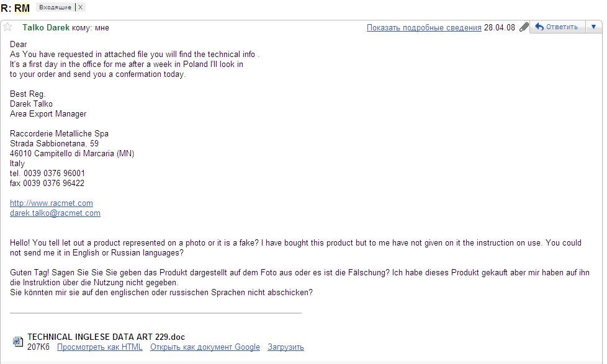Click the paperclip attachment icon
The width and height of the screenshot is (607, 364).
(x=524, y=27)
